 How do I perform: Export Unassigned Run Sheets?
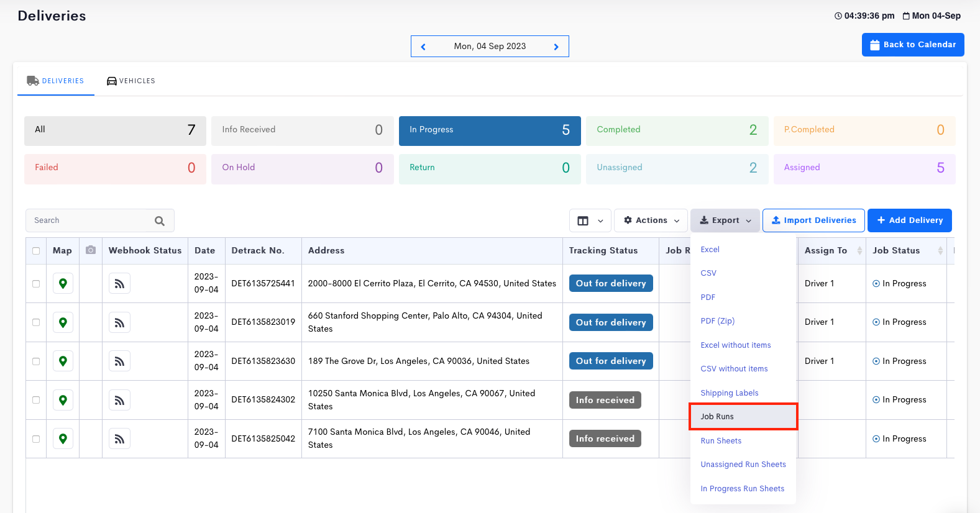(x=743, y=465)
